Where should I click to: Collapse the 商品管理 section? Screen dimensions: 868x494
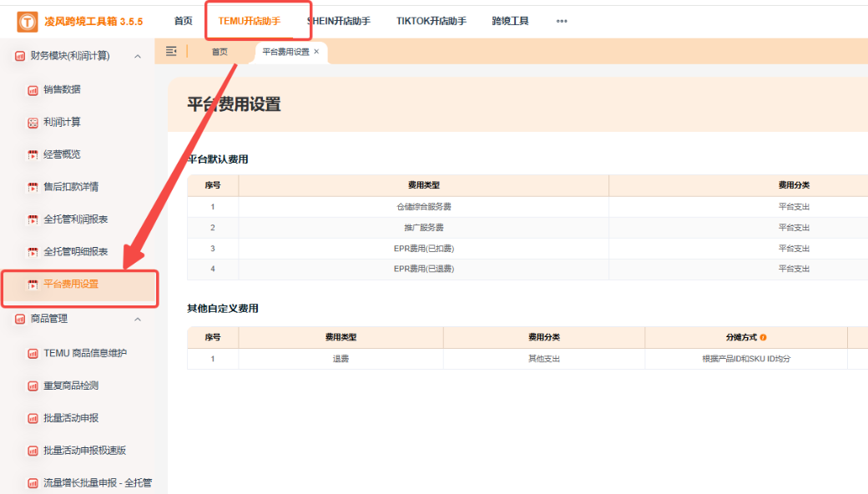coord(138,320)
